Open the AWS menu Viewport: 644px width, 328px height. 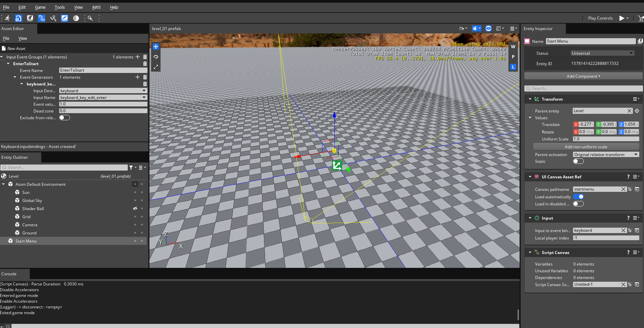click(96, 7)
